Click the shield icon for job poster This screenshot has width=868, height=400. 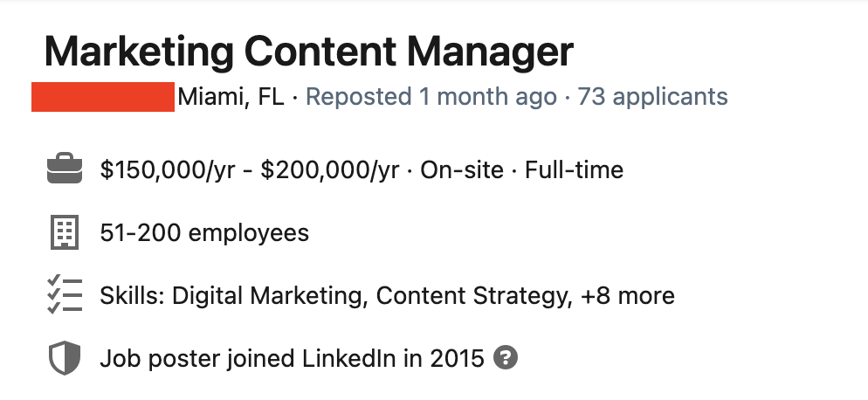click(x=63, y=358)
